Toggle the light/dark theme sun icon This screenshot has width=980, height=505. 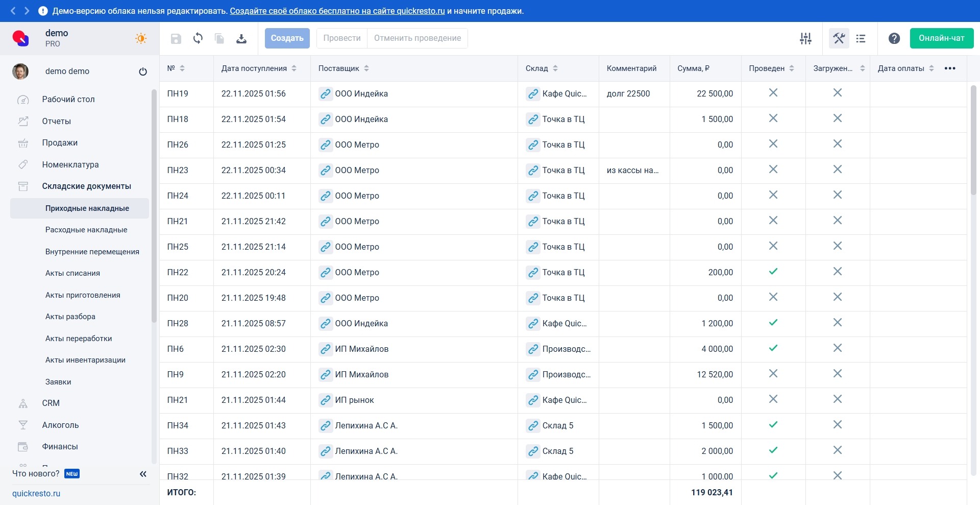click(141, 38)
